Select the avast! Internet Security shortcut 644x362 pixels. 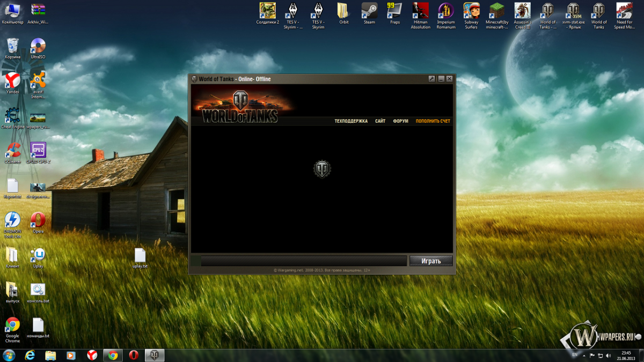pos(38,86)
